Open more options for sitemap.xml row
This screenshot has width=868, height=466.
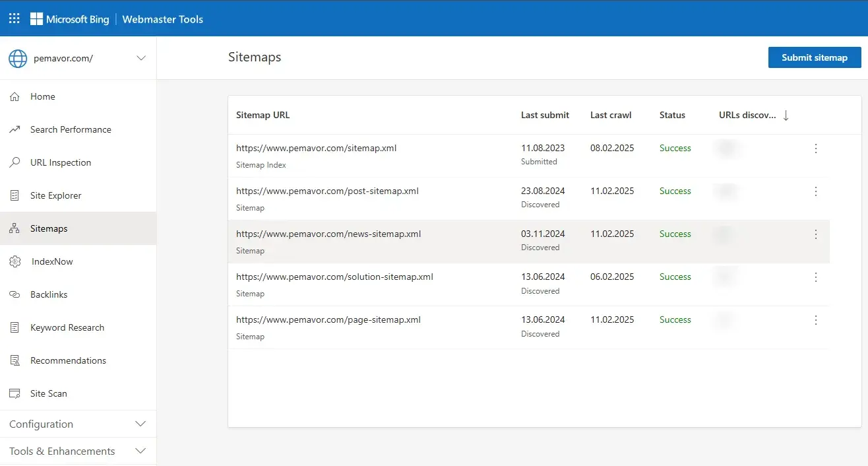(816, 149)
